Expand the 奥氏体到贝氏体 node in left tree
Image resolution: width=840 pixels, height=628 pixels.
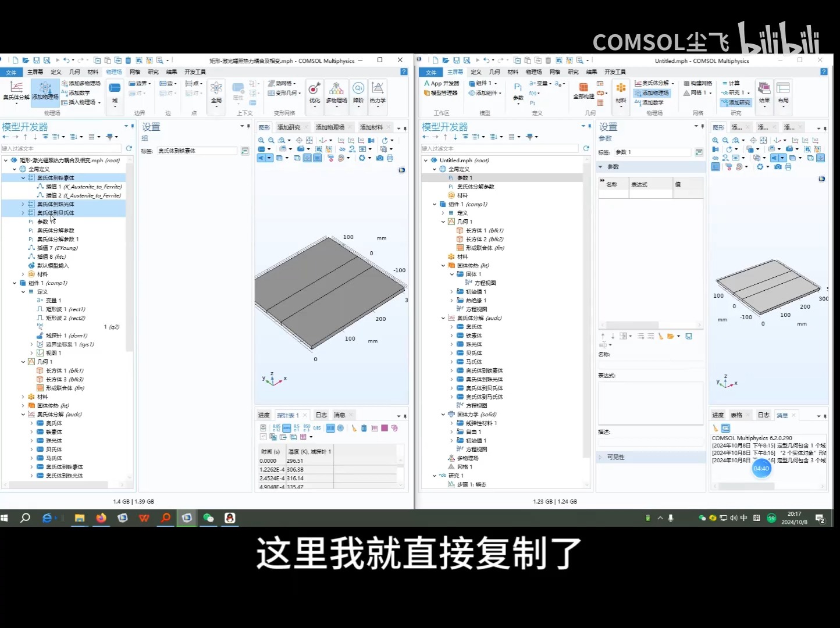[x=23, y=213]
